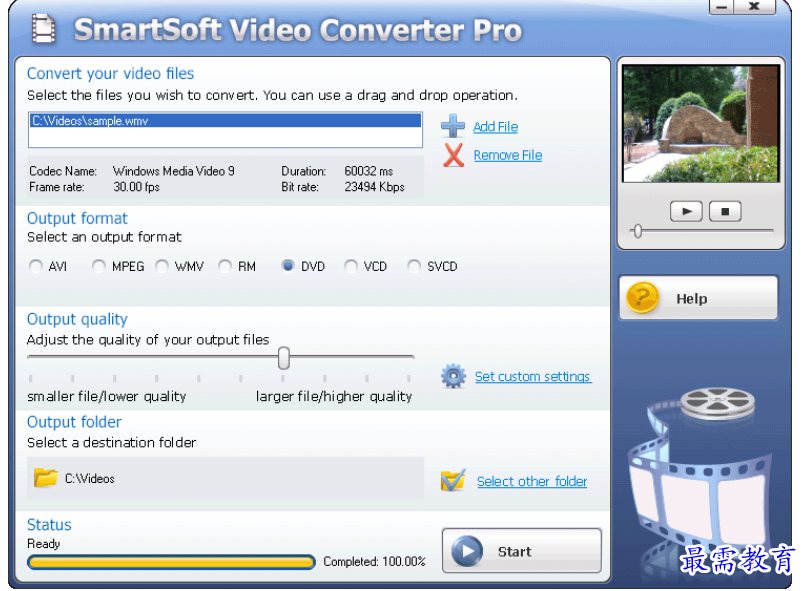Click the output quality slider handle
Screen dimensions: 804x591
pos(284,358)
